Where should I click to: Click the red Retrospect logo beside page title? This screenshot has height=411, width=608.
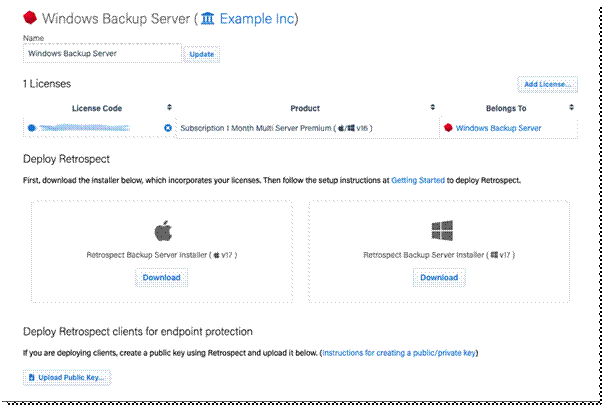click(30, 18)
